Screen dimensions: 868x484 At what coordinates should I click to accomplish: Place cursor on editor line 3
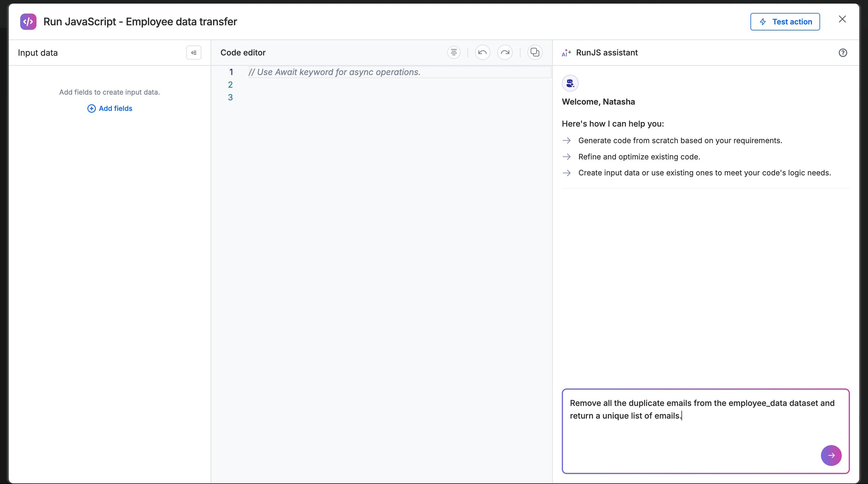[303, 98]
